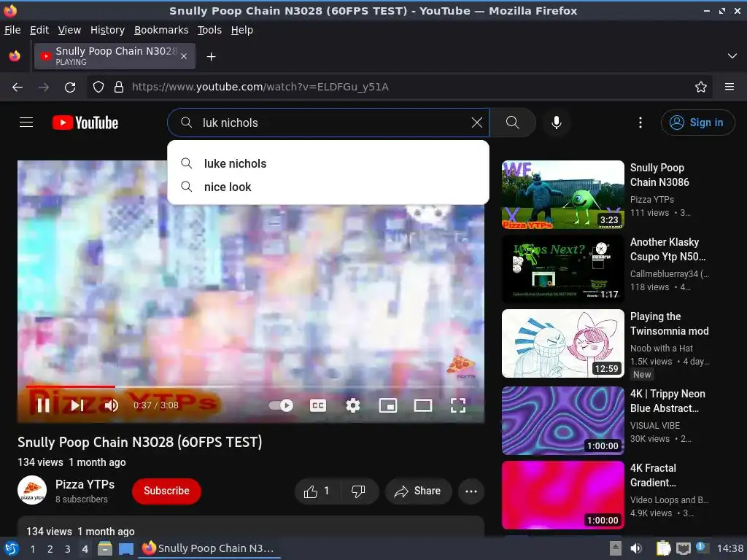Screen dimensions: 747x560
Task: Click the URL address bar
Action: (x=399, y=87)
